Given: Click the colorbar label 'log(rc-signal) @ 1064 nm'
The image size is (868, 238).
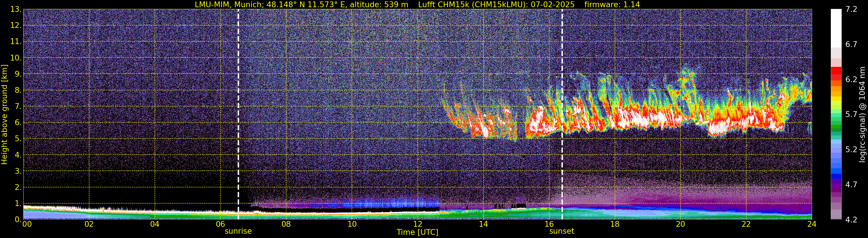Looking at the screenshot, I should pos(863,114).
